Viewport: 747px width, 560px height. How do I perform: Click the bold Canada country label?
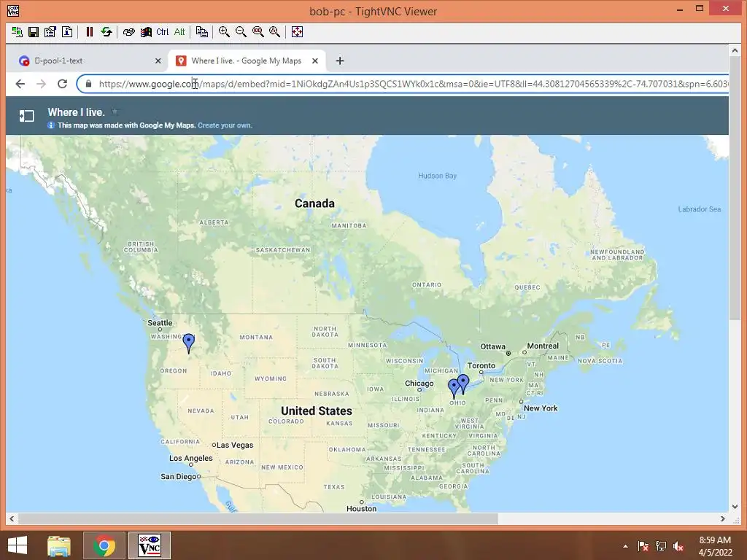(314, 203)
